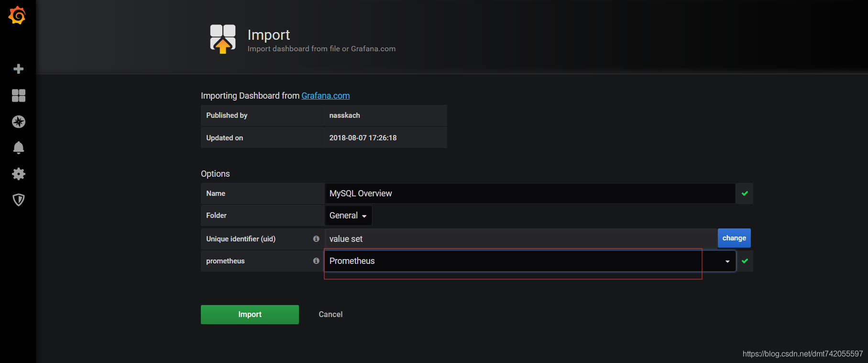Open the Alerting bell icon in sidebar
Screen dimensions: 868x363
(x=18, y=147)
